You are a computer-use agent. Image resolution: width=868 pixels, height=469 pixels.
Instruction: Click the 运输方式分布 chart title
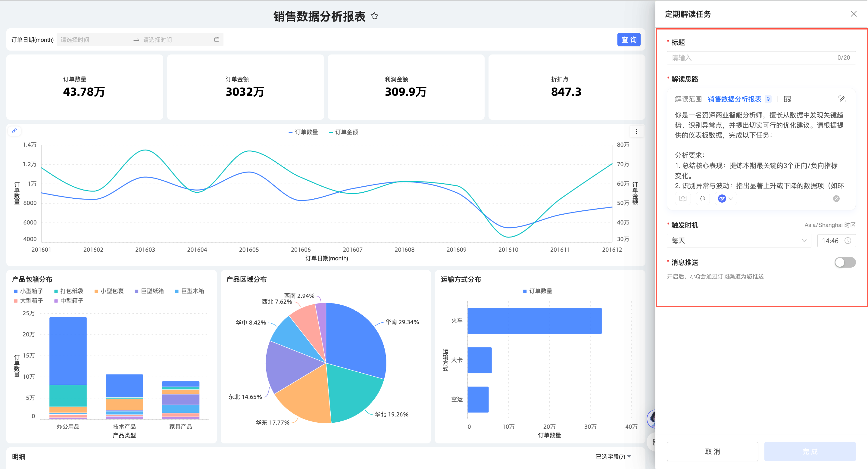[461, 279]
